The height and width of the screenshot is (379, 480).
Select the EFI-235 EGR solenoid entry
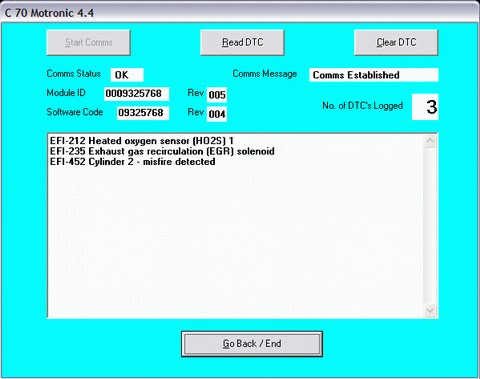point(162,151)
